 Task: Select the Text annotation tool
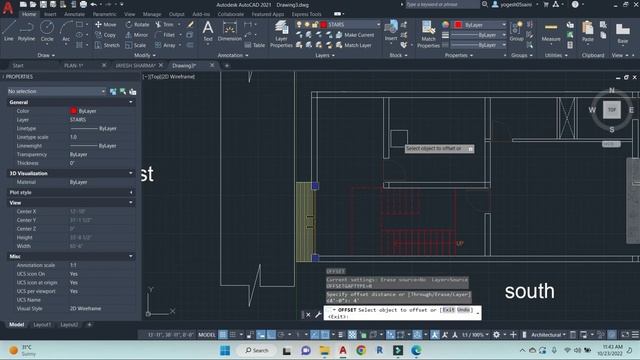pyautogui.click(x=208, y=31)
